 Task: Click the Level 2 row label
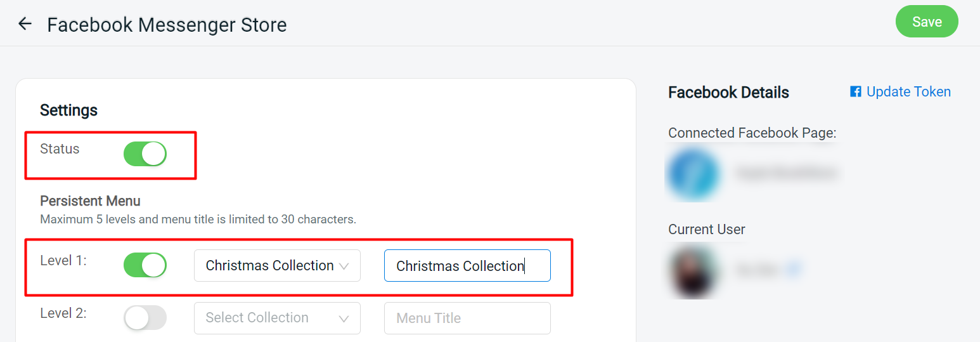pyautogui.click(x=63, y=313)
